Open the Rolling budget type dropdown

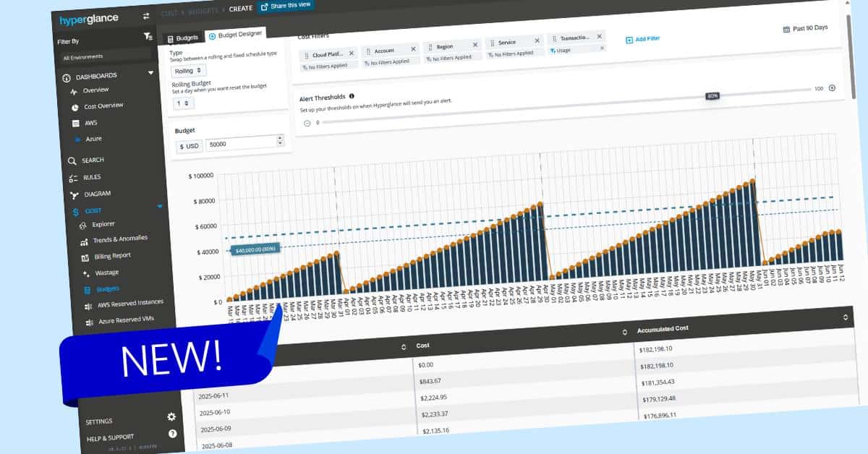tap(189, 70)
